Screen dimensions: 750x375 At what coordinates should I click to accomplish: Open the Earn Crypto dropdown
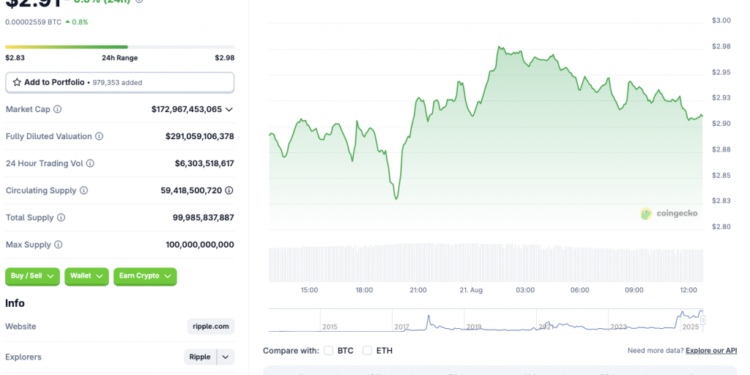coord(145,276)
